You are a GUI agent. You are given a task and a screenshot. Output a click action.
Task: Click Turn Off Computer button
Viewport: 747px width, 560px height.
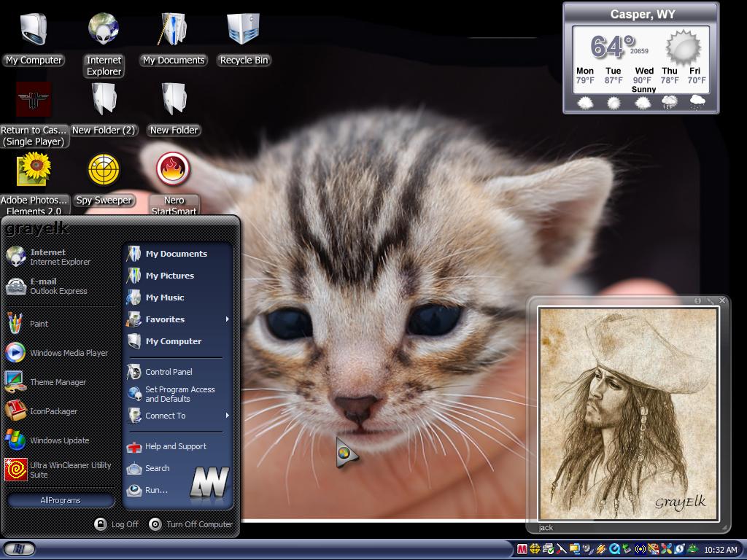[191, 524]
